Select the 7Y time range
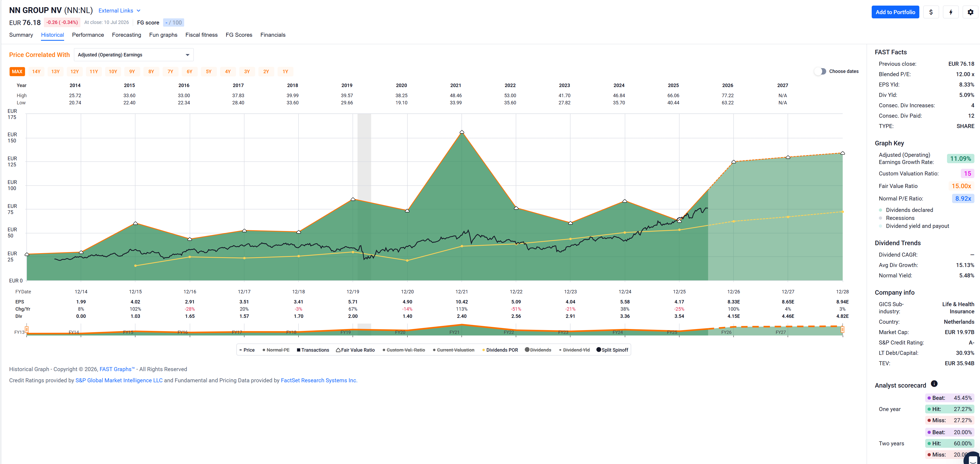The width and height of the screenshot is (980, 464). 171,72
